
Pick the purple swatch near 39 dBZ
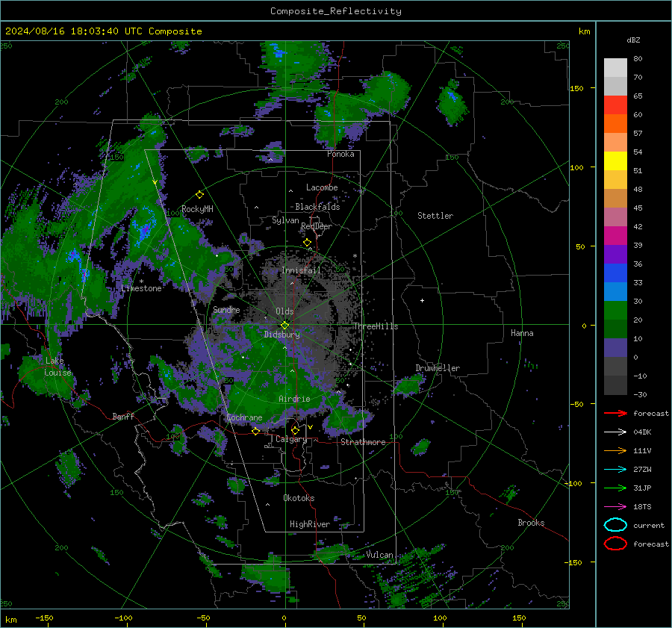click(x=615, y=255)
